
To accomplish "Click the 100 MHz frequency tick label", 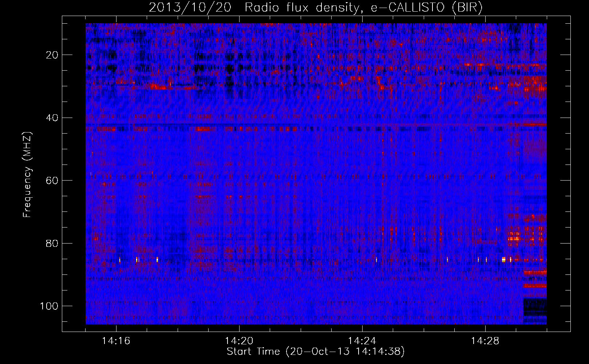I will (50, 306).
